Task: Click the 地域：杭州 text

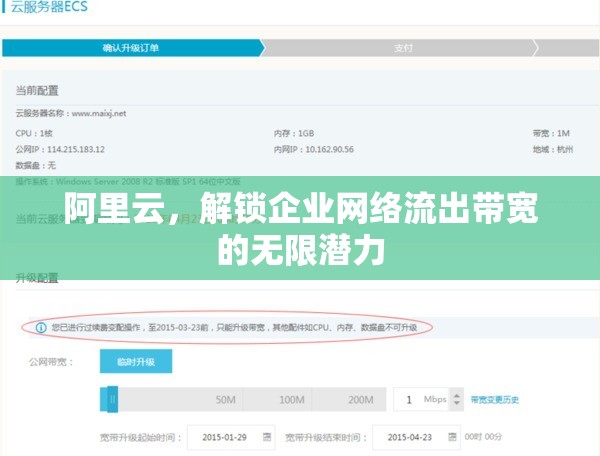Action: (x=553, y=149)
